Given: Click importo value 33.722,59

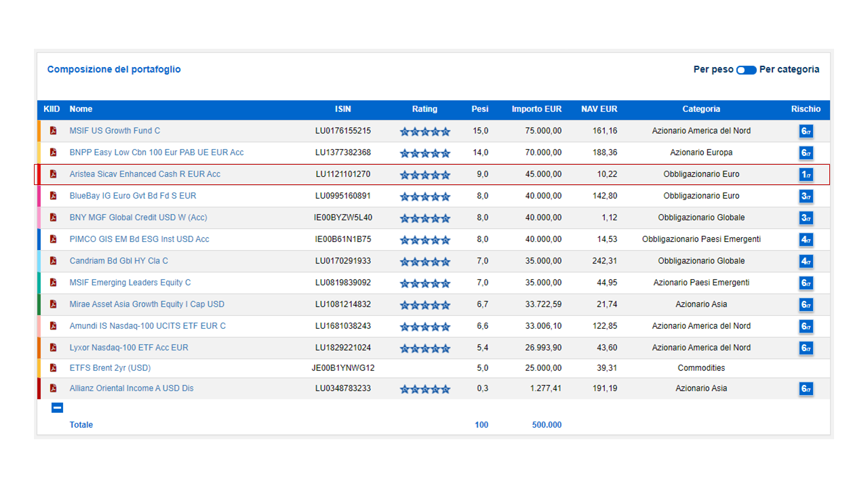Looking at the screenshot, I should coord(543,304).
